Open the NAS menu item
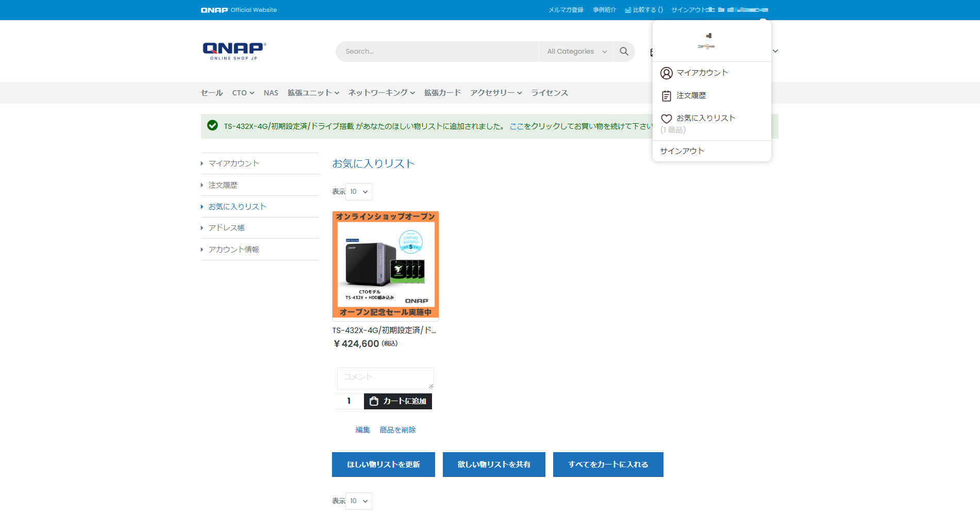This screenshot has width=980, height=530. click(x=271, y=93)
